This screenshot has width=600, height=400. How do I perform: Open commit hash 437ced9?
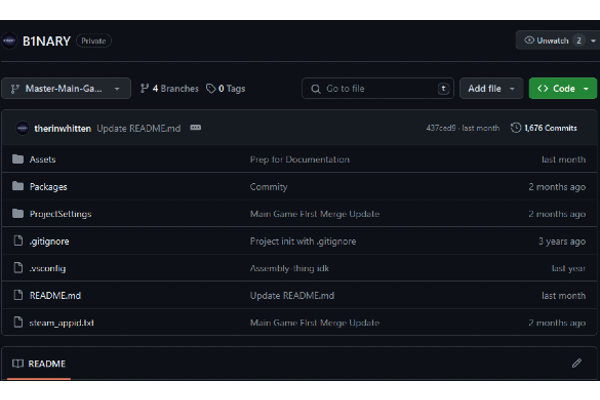tap(441, 128)
